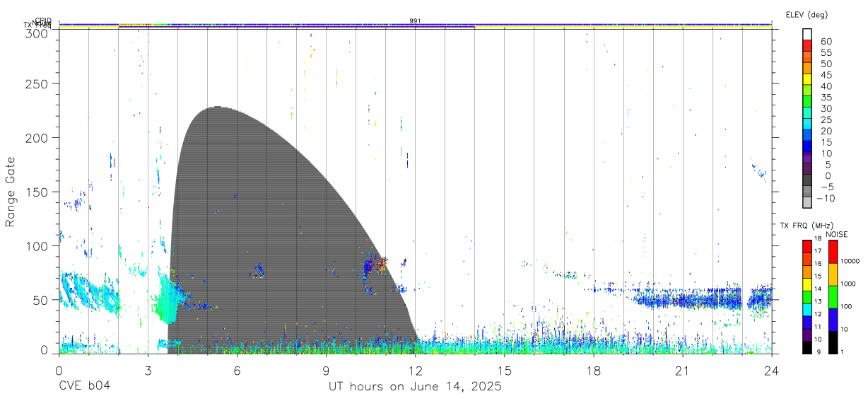Click x-axis tick label '24'
Viewport: 868px width, 401px height.
coord(772,370)
